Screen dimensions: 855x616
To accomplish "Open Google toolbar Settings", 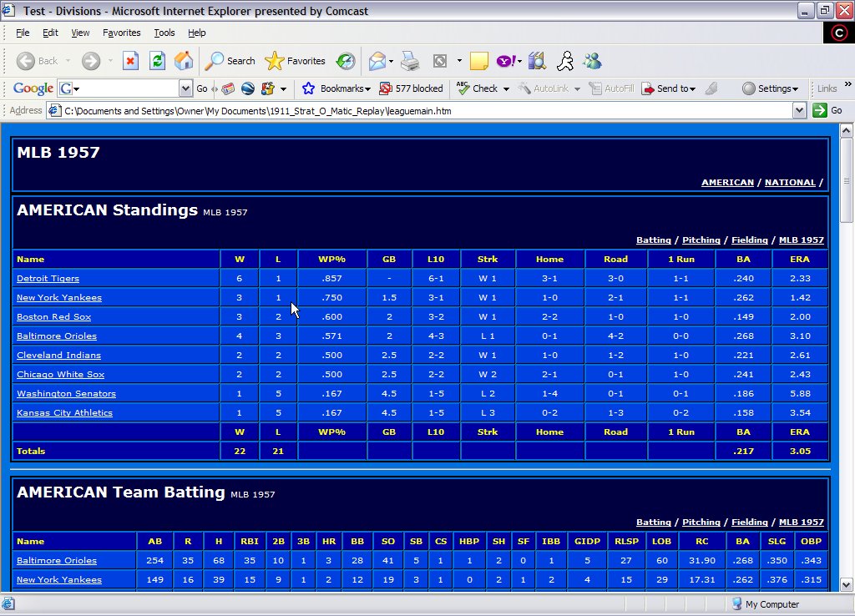I will (770, 88).
